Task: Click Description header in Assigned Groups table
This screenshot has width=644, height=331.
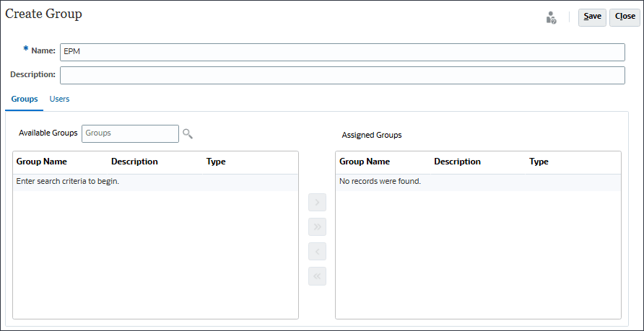Action: (457, 162)
